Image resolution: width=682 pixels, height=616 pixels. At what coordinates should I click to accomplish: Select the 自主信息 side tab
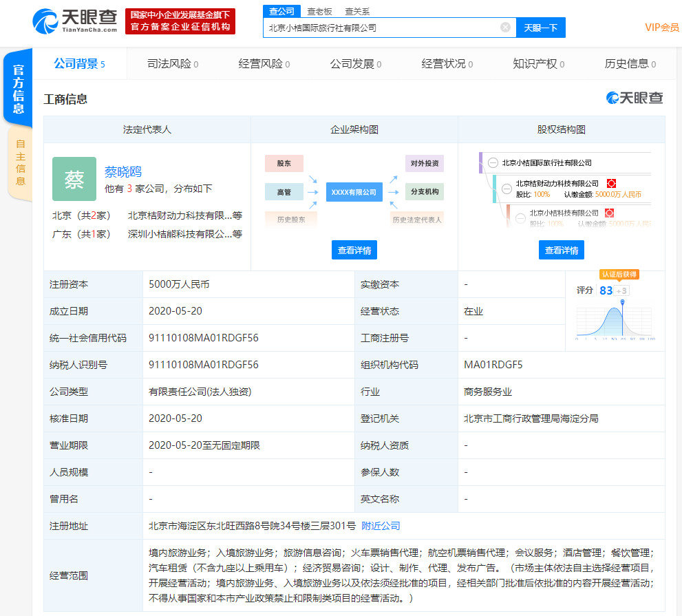tap(20, 163)
